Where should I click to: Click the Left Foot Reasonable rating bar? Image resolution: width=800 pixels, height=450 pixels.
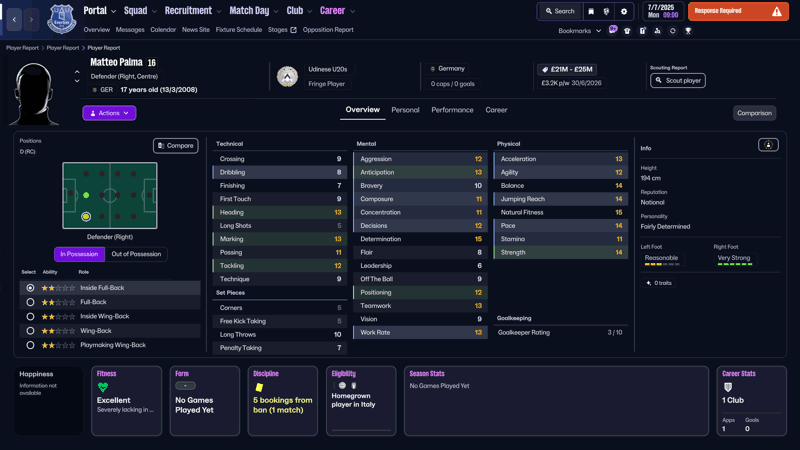[662, 264]
